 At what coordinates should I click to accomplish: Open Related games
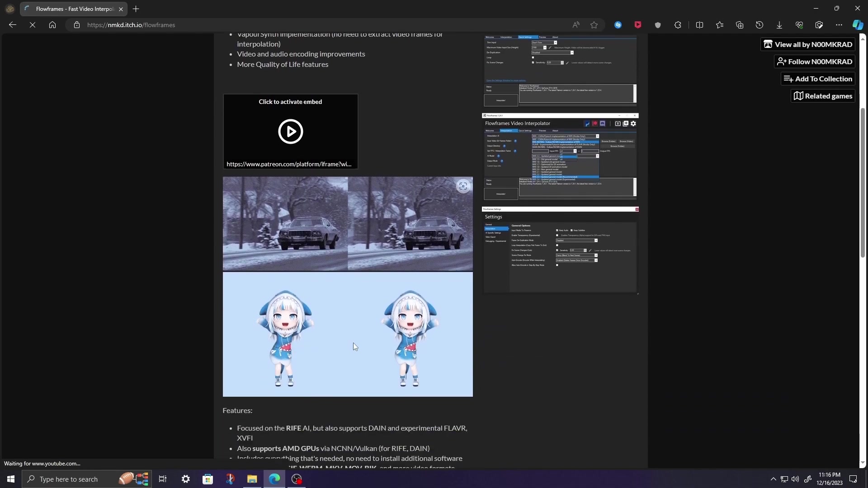tap(823, 96)
